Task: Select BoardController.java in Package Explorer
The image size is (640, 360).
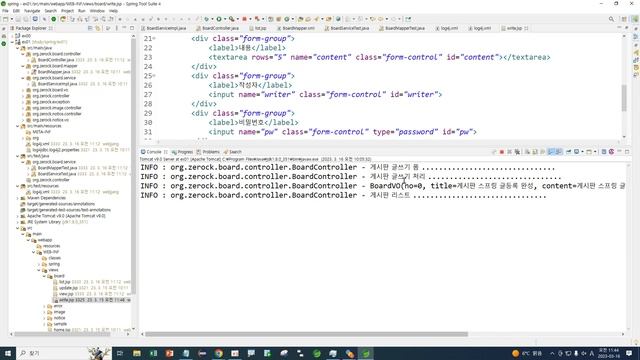Action: (x=56, y=60)
